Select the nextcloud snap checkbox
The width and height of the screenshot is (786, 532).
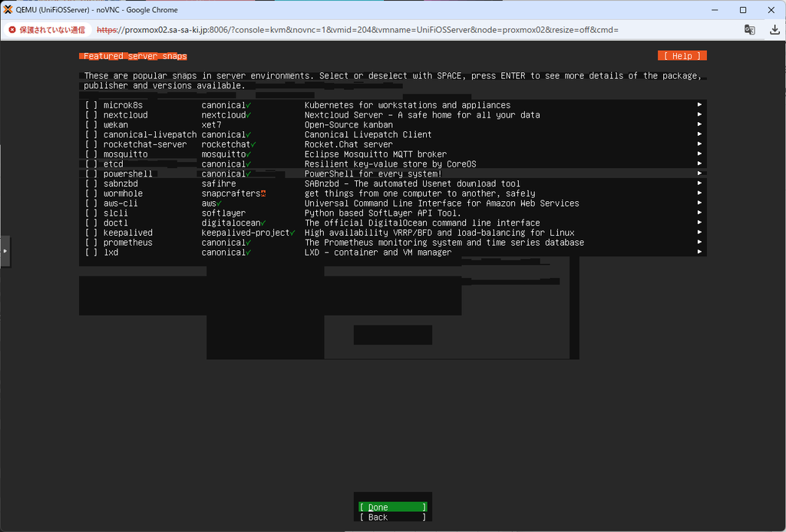click(x=91, y=115)
